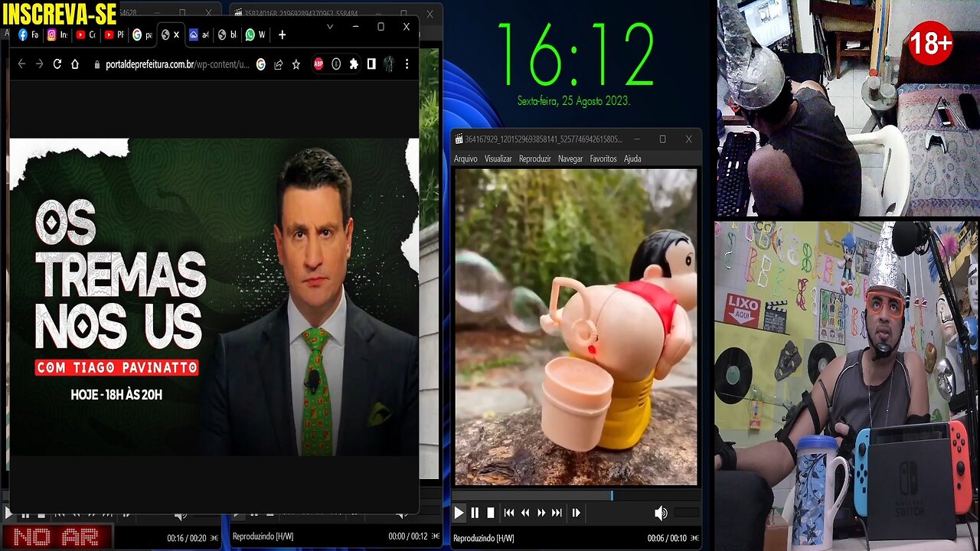Open the Reproduzir menu

click(535, 158)
